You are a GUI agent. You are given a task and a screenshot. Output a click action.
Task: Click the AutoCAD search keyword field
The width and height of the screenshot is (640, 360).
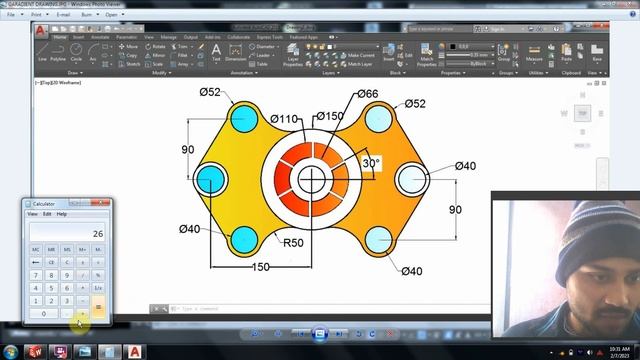coord(439,29)
